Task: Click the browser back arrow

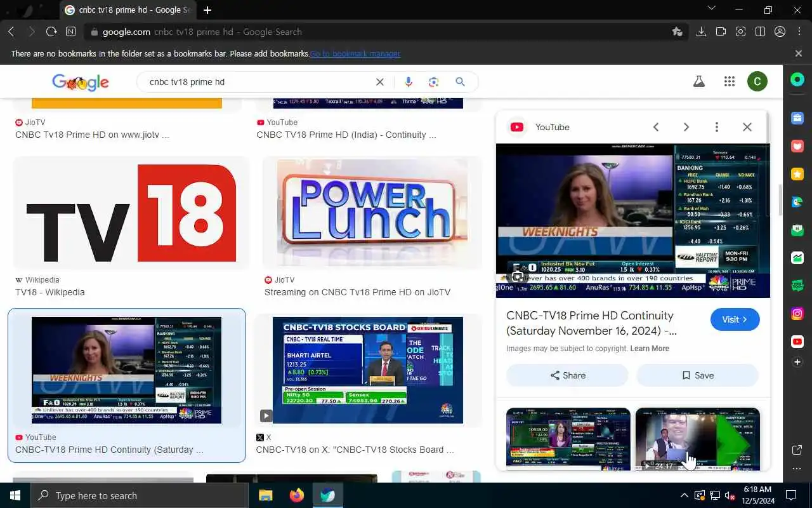Action: click(x=11, y=32)
